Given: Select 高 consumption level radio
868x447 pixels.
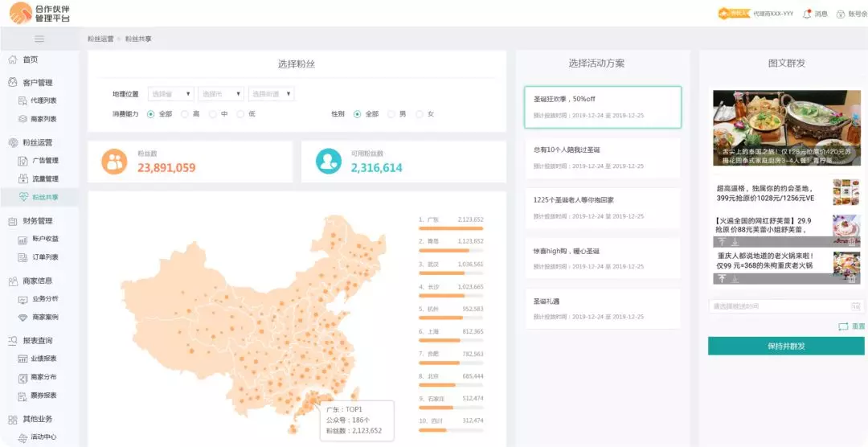Looking at the screenshot, I should [184, 114].
